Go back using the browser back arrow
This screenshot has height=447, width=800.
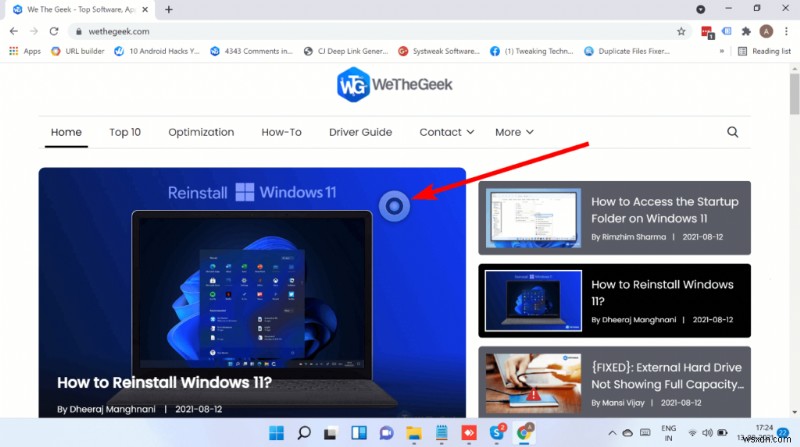14,31
